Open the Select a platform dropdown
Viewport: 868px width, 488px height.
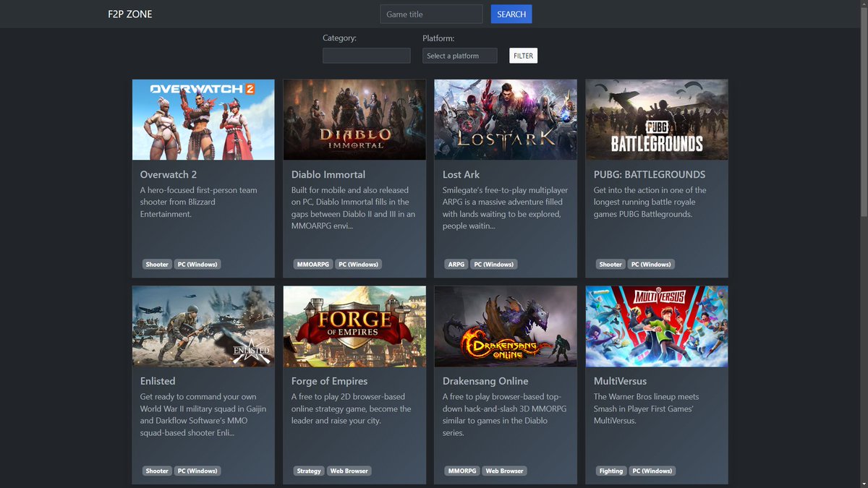coord(460,56)
